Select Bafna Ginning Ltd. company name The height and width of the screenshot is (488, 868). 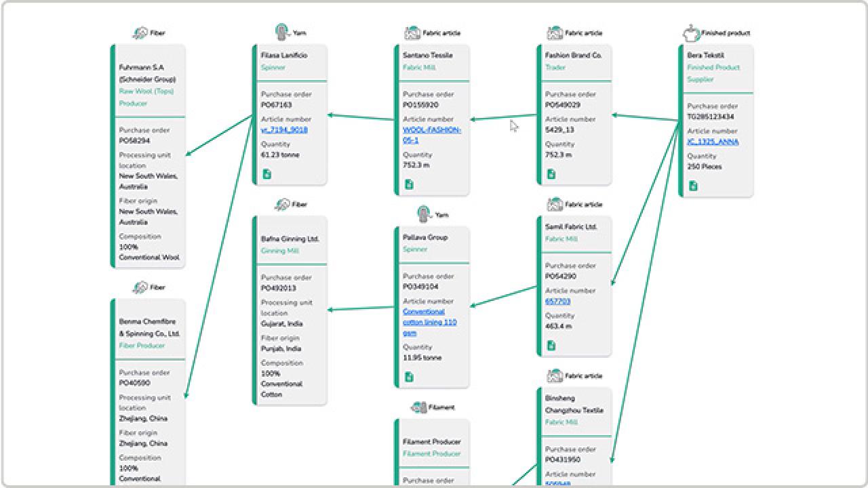[290, 239]
